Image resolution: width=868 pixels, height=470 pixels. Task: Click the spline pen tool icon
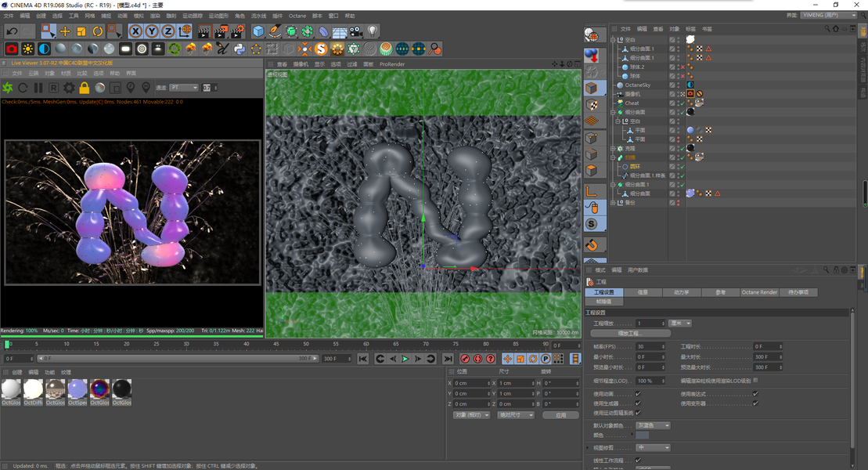click(275, 31)
